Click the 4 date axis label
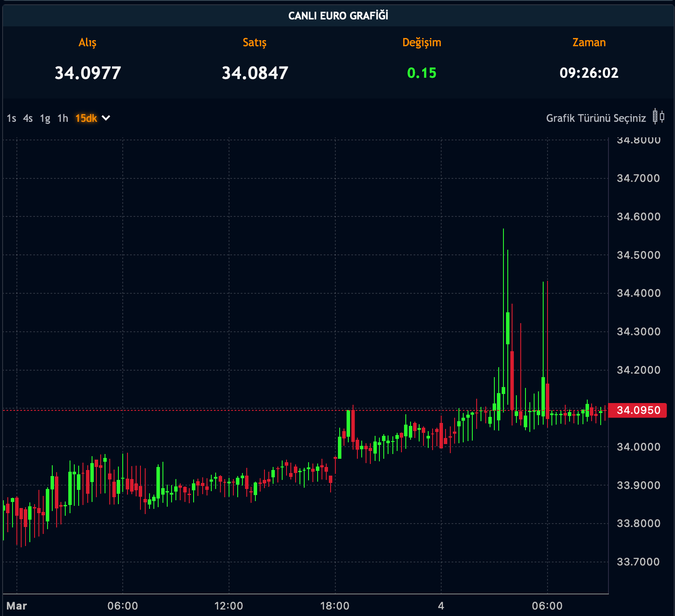The image size is (675, 616). click(441, 606)
